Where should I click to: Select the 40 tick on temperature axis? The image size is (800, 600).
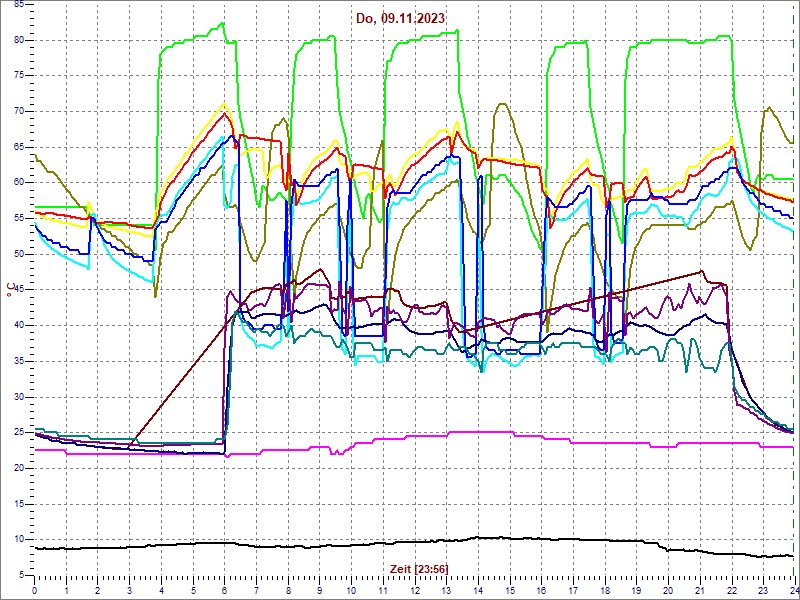click(18, 326)
